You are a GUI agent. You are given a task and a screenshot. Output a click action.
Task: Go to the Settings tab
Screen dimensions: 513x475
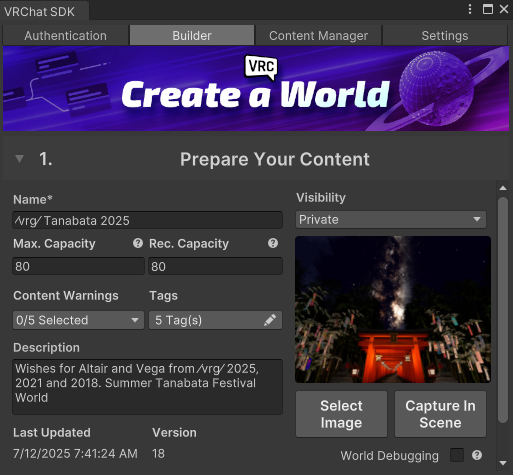click(x=445, y=35)
